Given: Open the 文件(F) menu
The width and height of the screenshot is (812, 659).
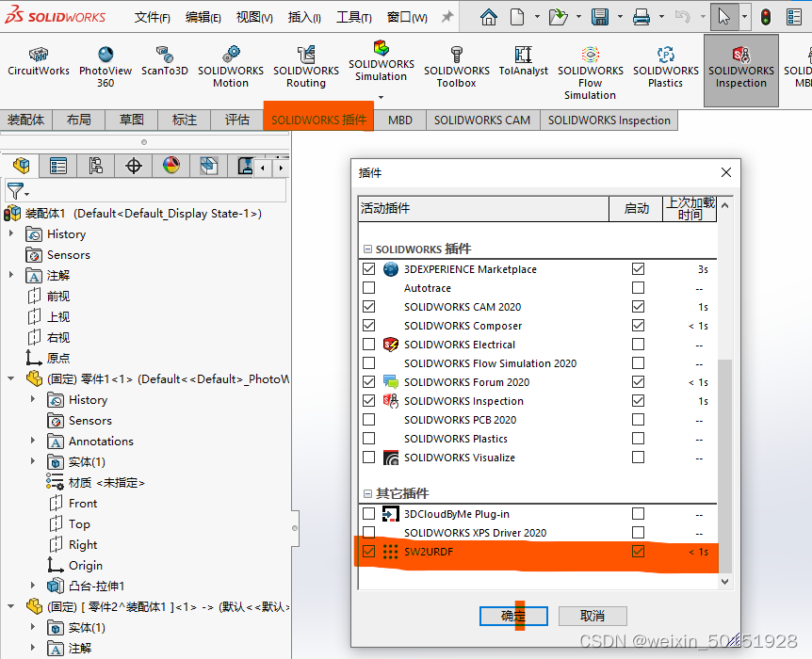Looking at the screenshot, I should pos(153,18).
